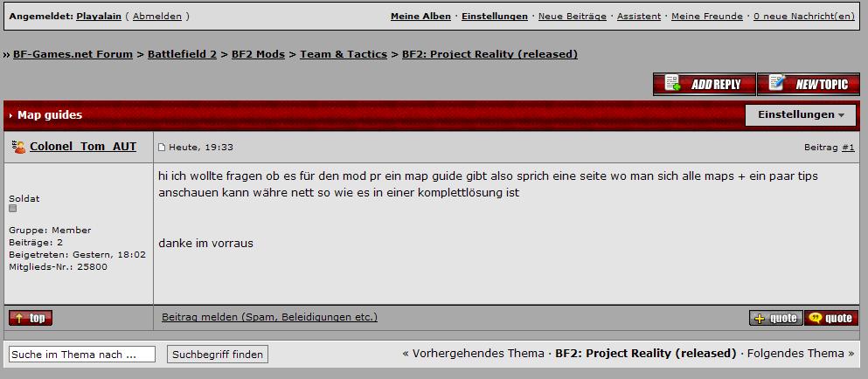Open Colonel_Tom_AUT's profile
Image resolution: width=868 pixels, height=379 pixels.
[83, 147]
